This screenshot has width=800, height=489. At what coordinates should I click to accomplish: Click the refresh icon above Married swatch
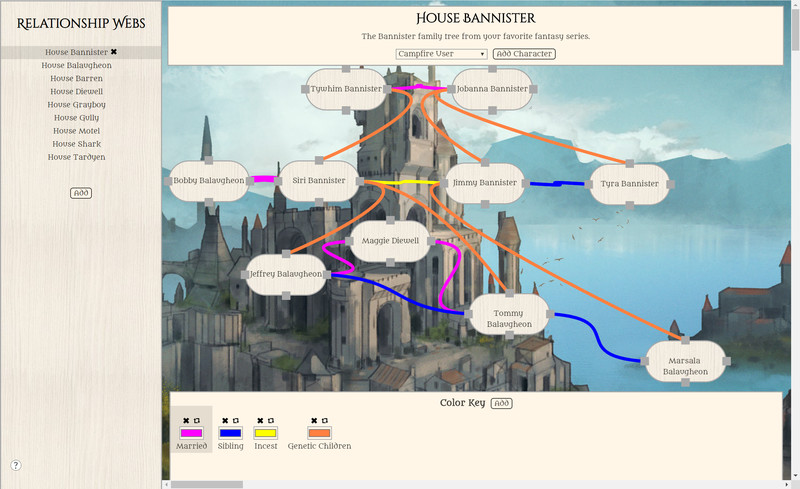196,421
